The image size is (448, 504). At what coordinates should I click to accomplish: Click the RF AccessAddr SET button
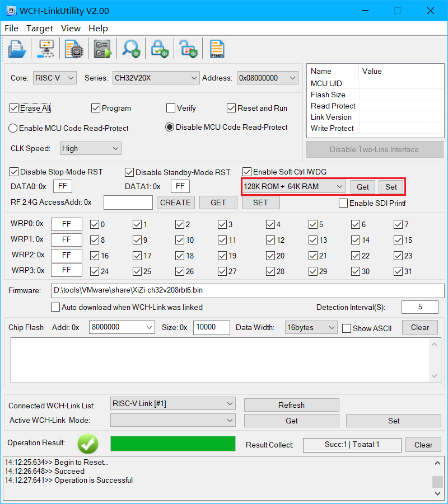click(261, 203)
